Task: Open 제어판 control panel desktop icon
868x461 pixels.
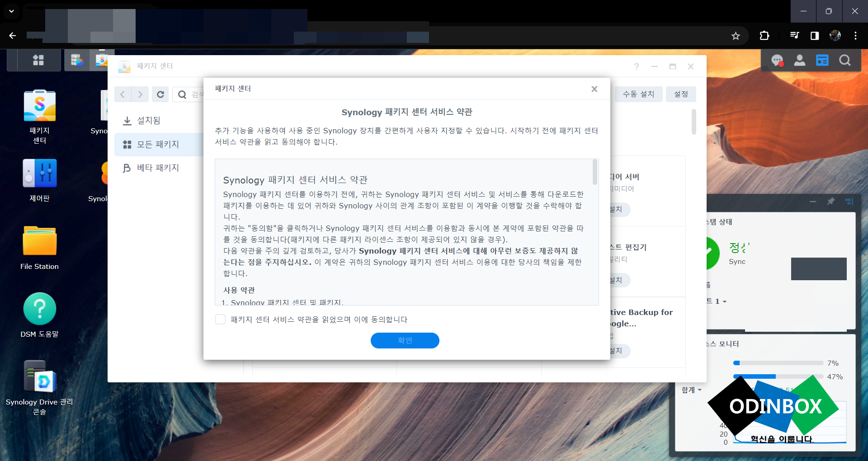Action: point(40,180)
